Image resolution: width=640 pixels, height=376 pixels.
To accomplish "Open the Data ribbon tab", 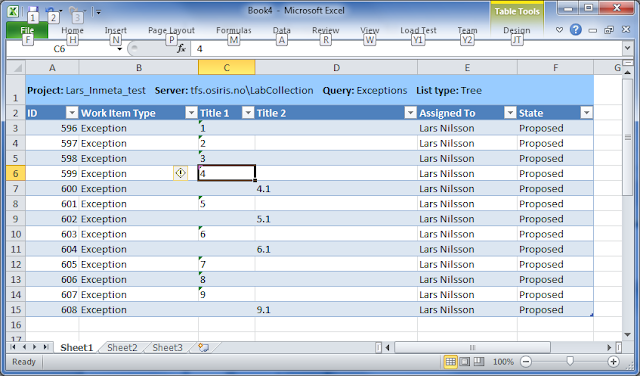I will click(x=282, y=30).
